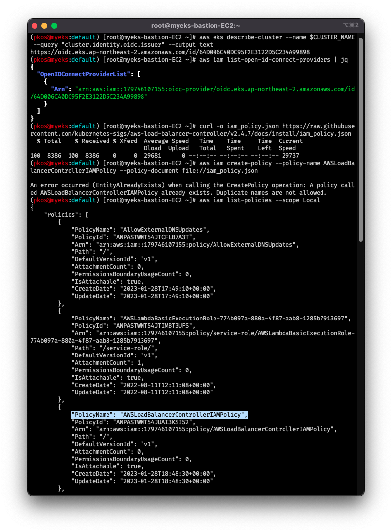Click PolicyName "AllowExternalDNSUpdates" line
This screenshot has width=392, height=532.
click(x=141, y=230)
